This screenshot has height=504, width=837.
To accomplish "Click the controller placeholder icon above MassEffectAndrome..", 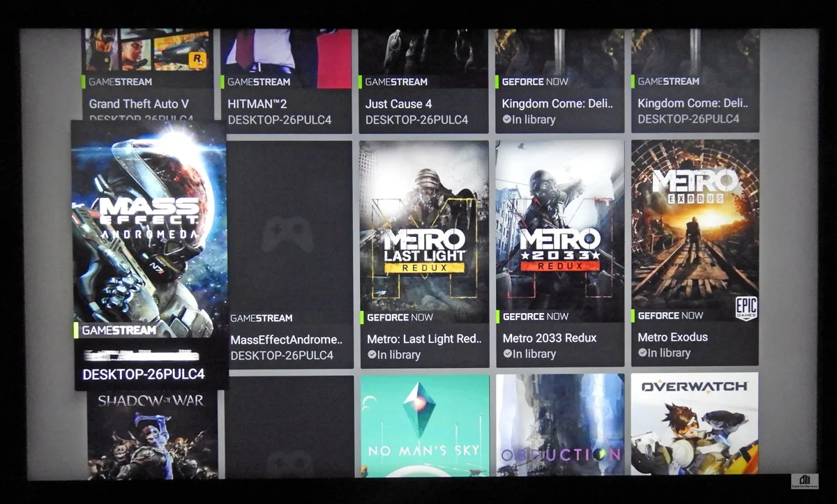I will click(x=287, y=234).
